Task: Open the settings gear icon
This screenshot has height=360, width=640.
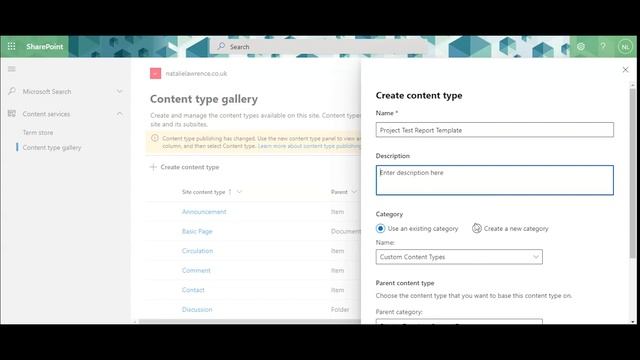Action: [581, 47]
